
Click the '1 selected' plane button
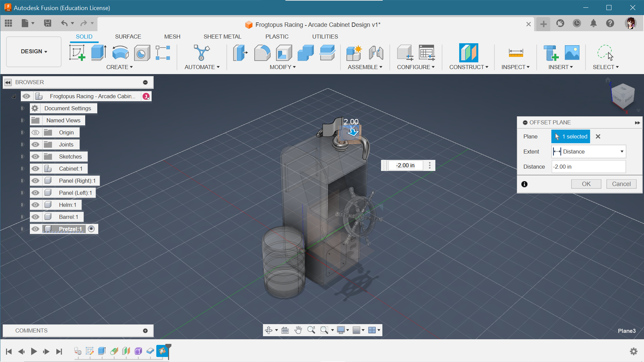(x=571, y=136)
